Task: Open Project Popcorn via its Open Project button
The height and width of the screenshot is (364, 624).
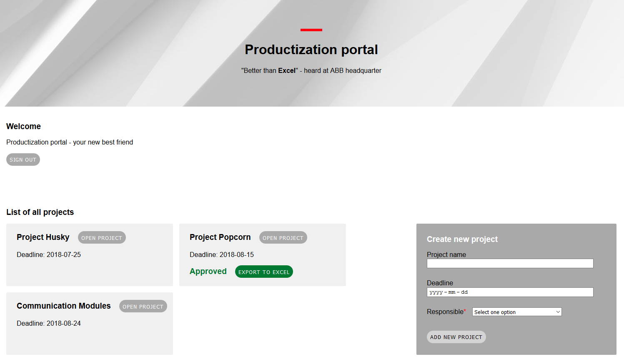Action: (x=283, y=238)
